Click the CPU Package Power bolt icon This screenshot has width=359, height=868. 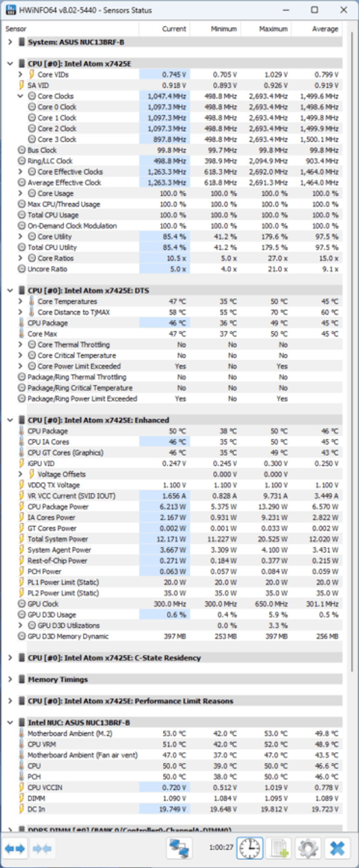[x=21, y=506]
